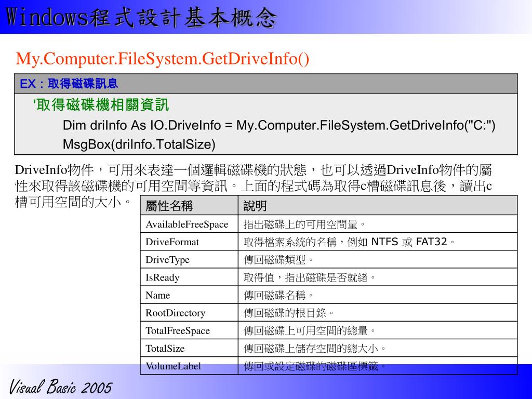Click the example header 'EX：取得磁碟訊息'
This screenshot has height=399, width=532.
point(69,84)
